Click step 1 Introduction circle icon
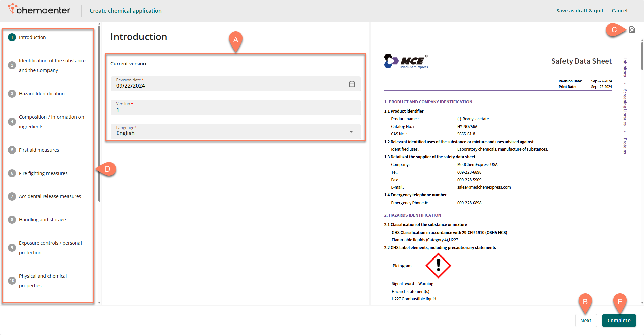Image resolution: width=644 pixels, height=335 pixels. pos(12,37)
